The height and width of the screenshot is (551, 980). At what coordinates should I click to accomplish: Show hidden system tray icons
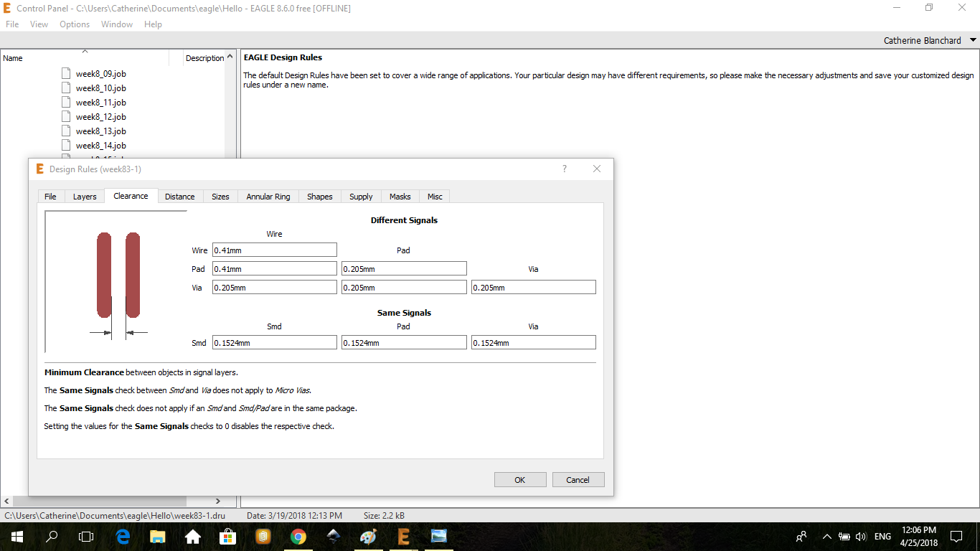tap(826, 537)
